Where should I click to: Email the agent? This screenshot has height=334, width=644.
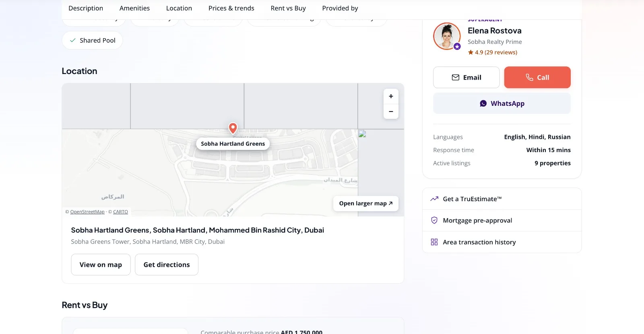point(466,77)
